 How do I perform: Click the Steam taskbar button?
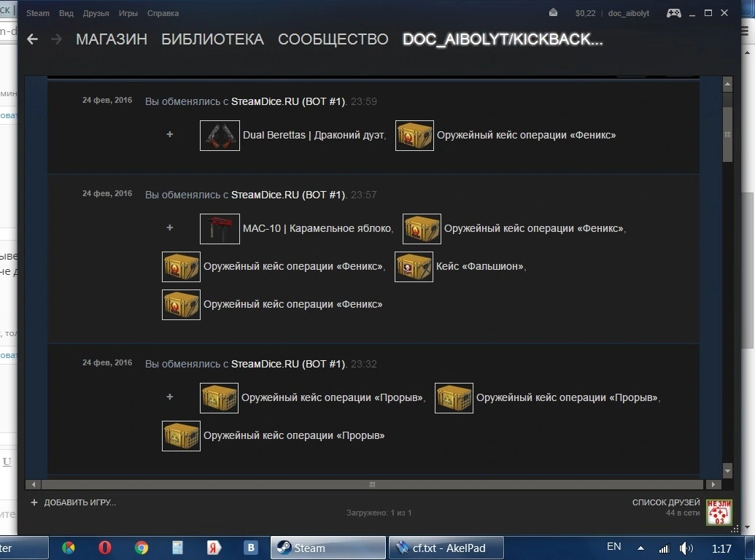[x=328, y=548]
